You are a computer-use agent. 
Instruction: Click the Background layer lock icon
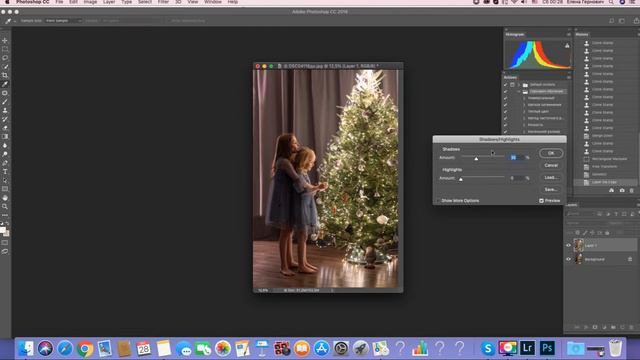point(630,259)
